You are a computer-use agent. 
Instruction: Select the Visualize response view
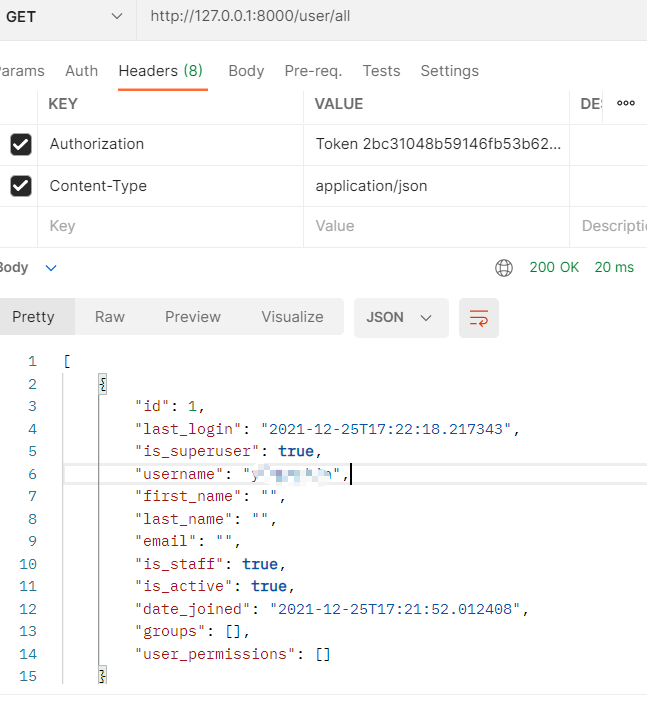click(x=292, y=317)
